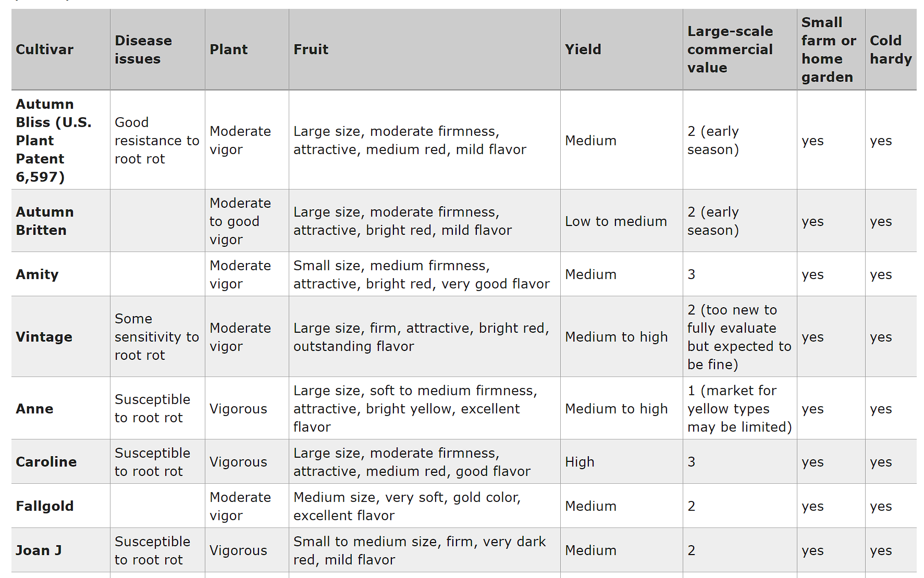Click the Anne cultivar name

pyautogui.click(x=34, y=409)
